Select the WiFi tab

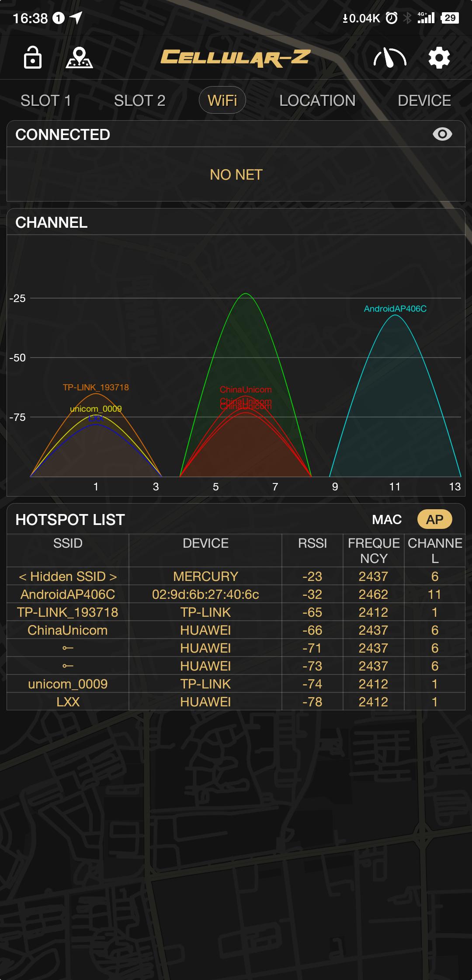click(222, 101)
